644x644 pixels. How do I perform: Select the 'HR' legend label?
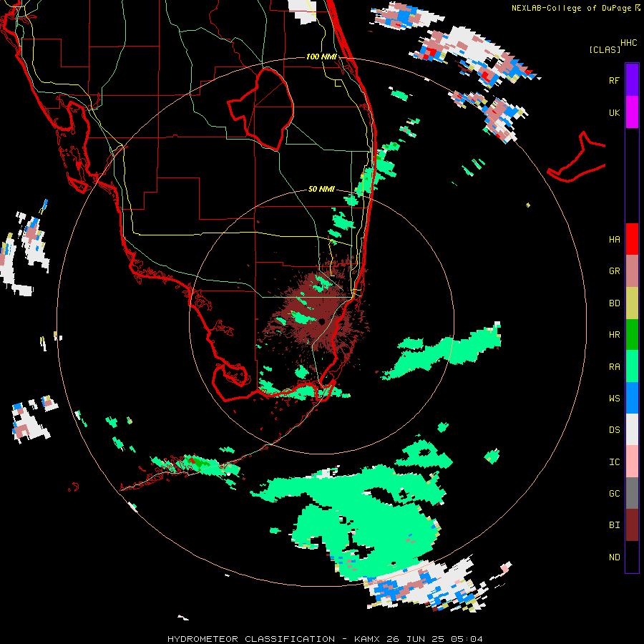(614, 335)
